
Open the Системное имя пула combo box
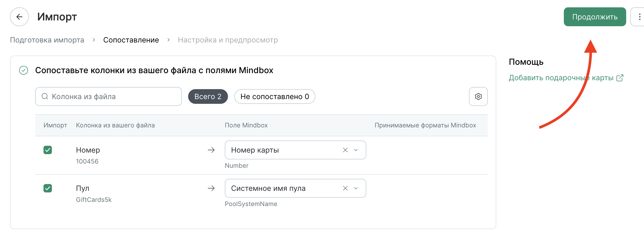click(295, 188)
